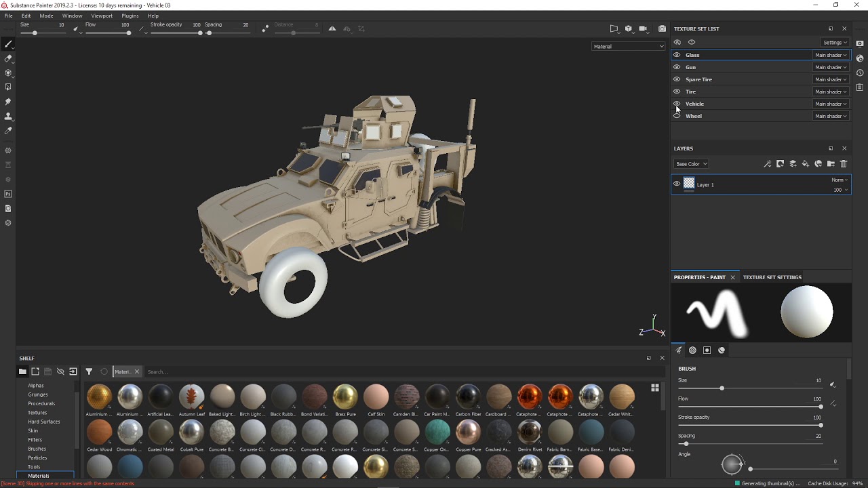Click the shelf filter funnel icon
The image size is (868, 488).
pyautogui.click(x=89, y=371)
